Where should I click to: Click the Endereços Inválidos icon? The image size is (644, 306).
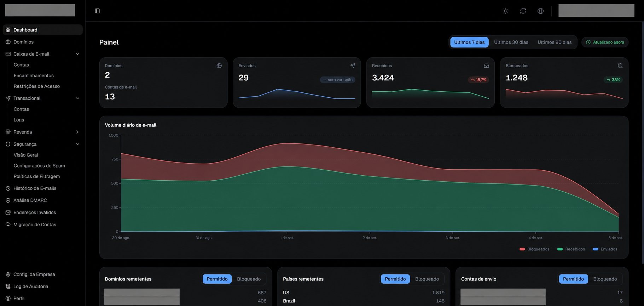click(x=8, y=212)
